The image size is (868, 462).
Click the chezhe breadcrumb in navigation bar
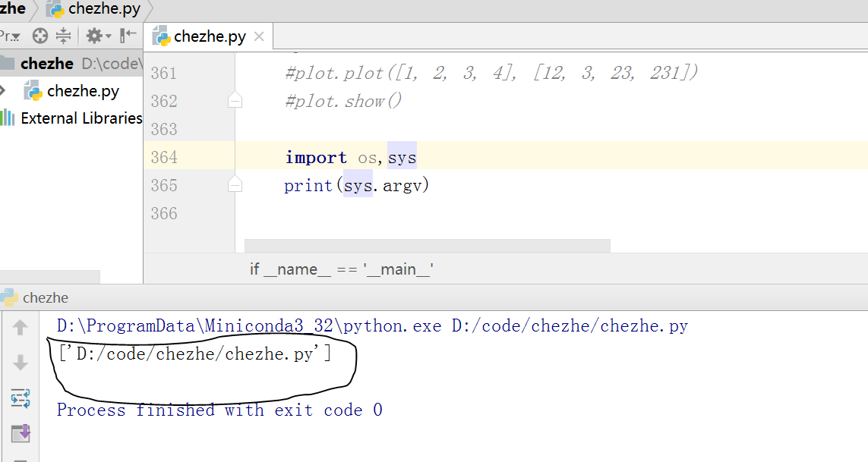[11, 8]
